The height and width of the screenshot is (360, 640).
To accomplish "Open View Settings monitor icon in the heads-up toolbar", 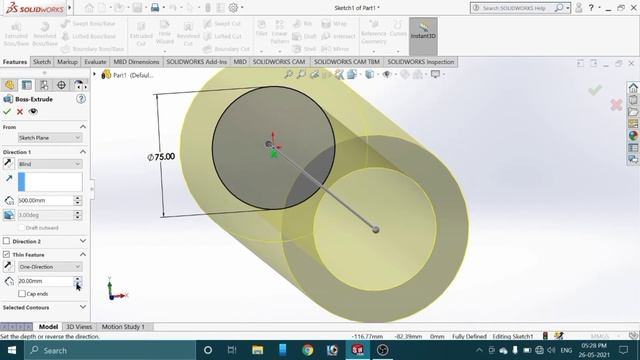I will [436, 74].
